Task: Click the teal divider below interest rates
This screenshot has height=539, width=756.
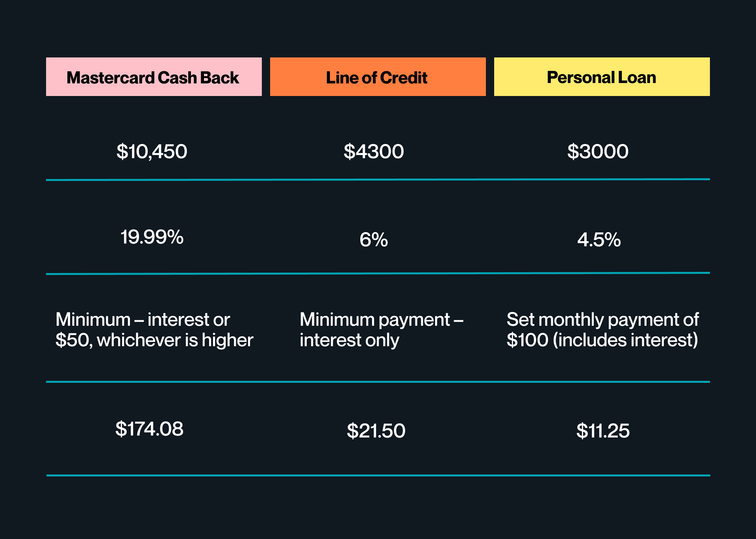Action: [378, 273]
